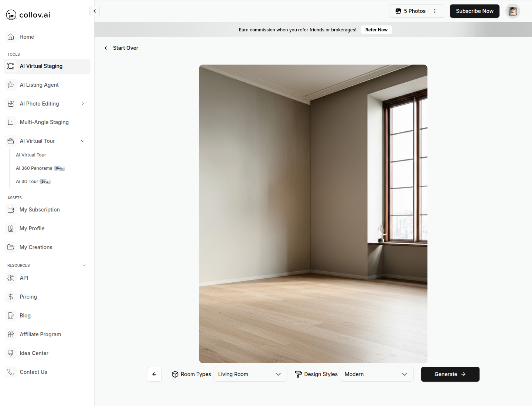Image resolution: width=532 pixels, height=406 pixels.
Task: Open the AI Virtual Tour sub-item
Action: point(31,155)
